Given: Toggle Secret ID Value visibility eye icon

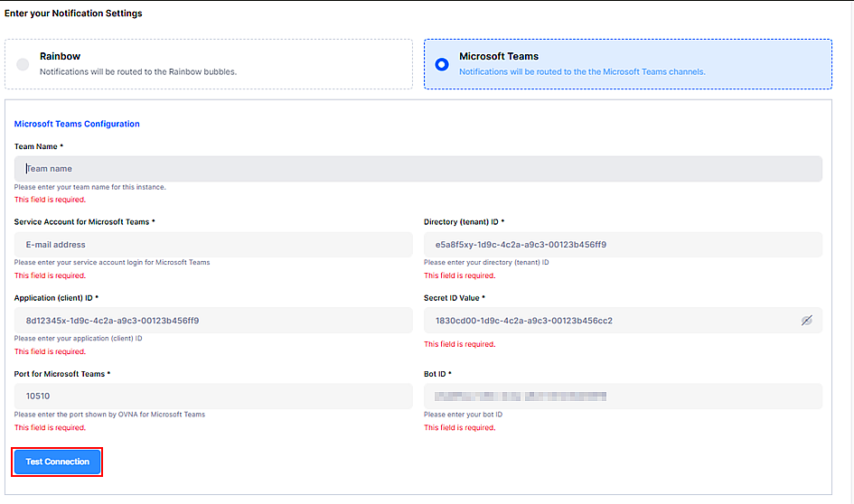Looking at the screenshot, I should click(x=806, y=321).
